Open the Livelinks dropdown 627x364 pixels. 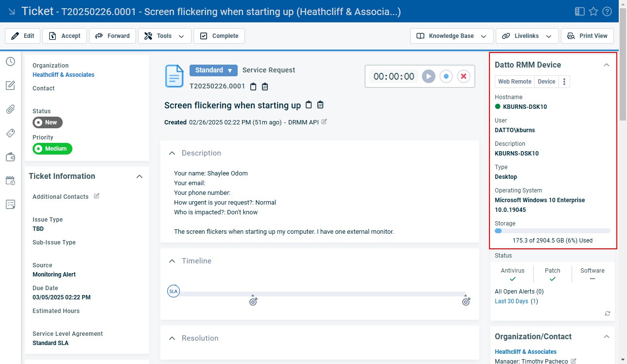[x=527, y=36]
